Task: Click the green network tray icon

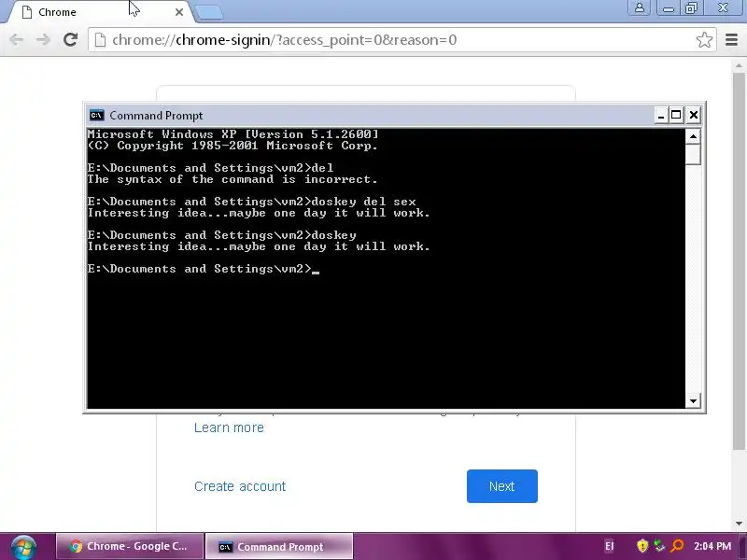Action: coord(659,546)
